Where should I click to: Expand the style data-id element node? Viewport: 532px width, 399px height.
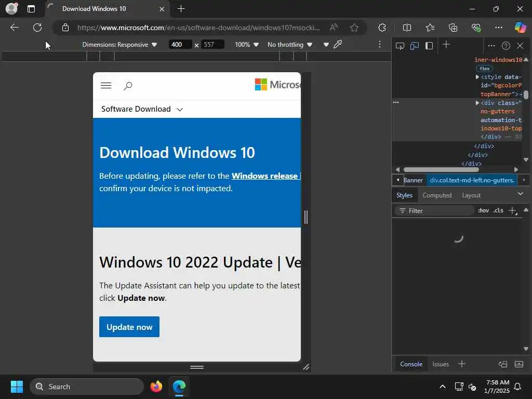coord(477,77)
